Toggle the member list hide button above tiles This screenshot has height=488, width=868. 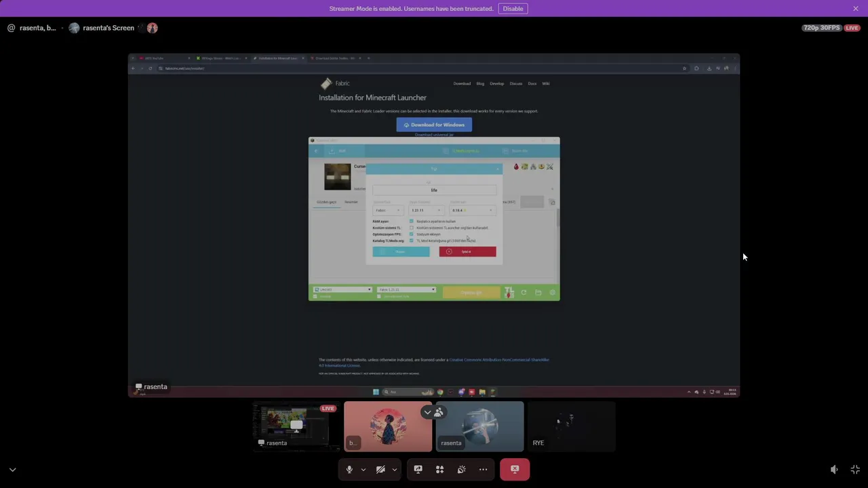click(x=434, y=412)
